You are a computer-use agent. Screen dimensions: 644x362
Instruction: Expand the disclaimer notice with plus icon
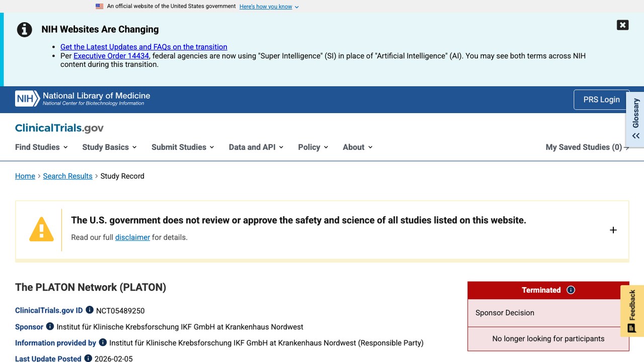613,230
